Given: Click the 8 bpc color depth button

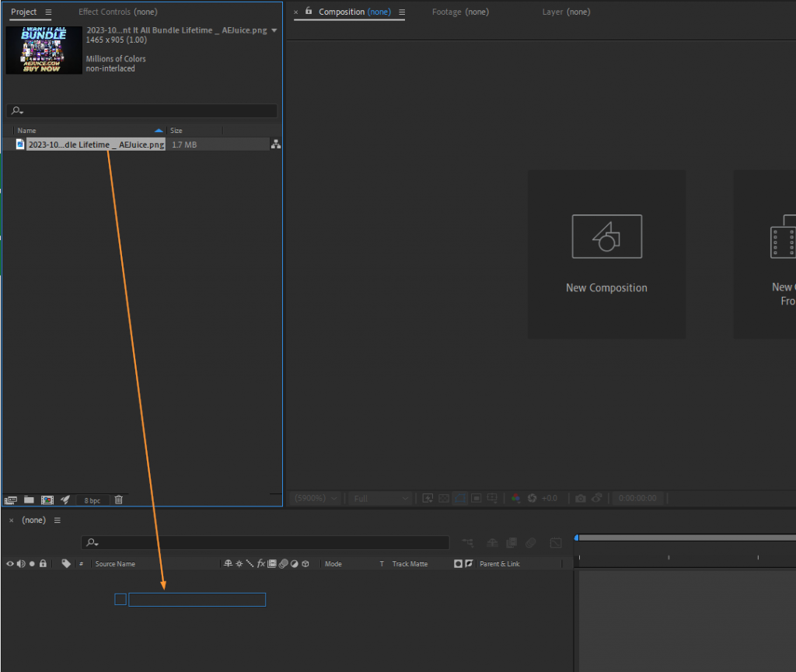Looking at the screenshot, I should (91, 500).
